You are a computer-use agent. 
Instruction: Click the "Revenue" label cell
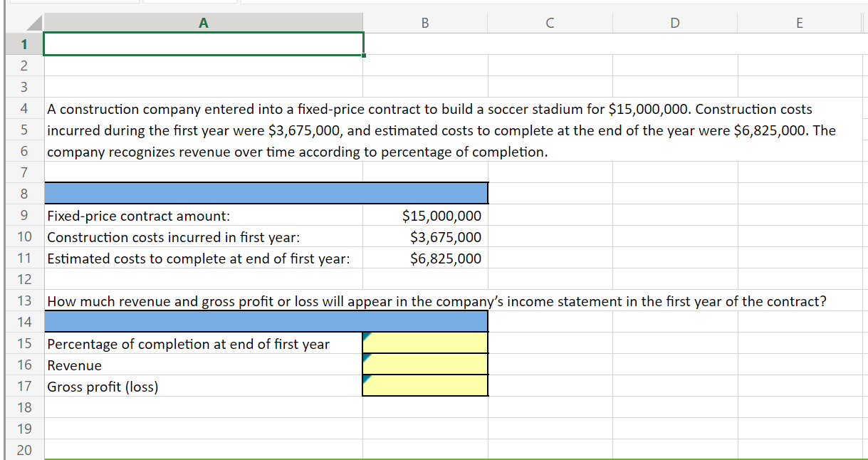(204, 365)
